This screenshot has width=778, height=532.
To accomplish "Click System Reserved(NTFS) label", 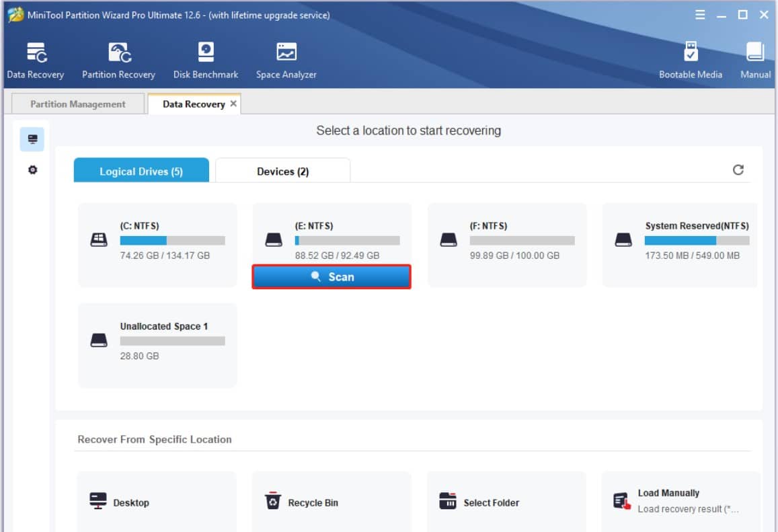I will pyautogui.click(x=697, y=226).
